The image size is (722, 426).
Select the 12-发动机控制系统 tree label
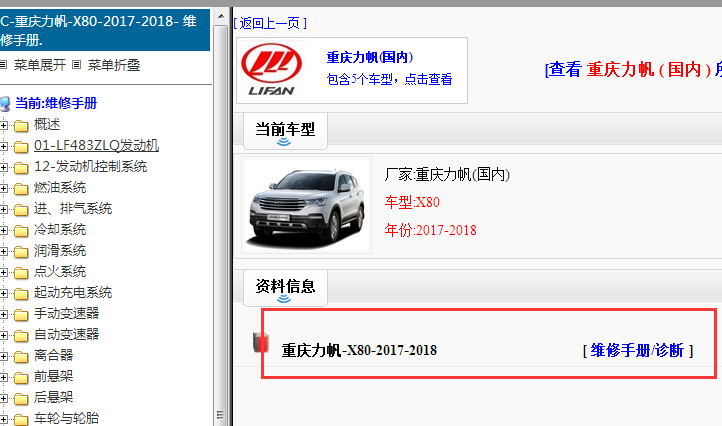coord(91,166)
